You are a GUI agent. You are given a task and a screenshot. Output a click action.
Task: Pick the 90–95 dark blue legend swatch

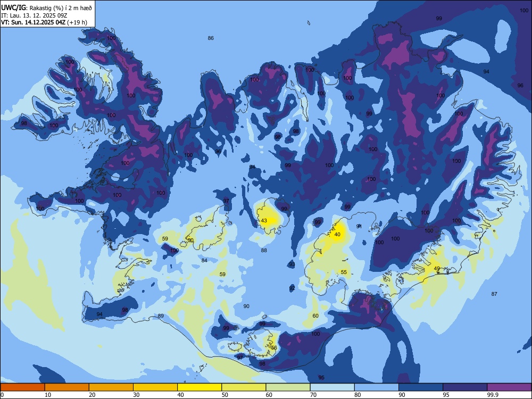point(421,387)
